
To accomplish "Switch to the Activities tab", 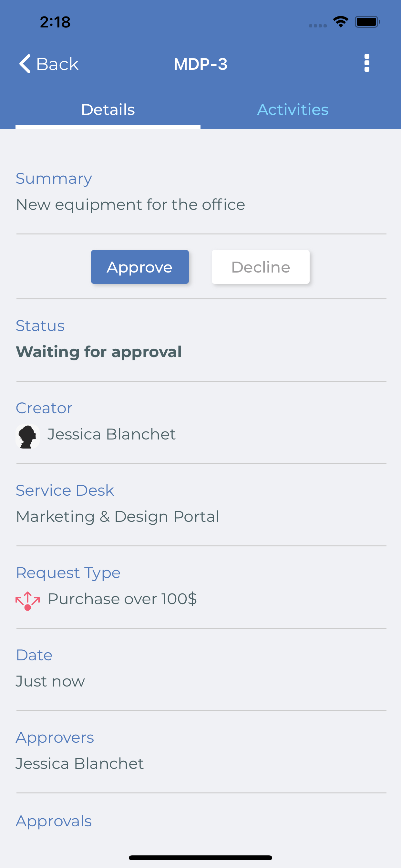I will [293, 110].
